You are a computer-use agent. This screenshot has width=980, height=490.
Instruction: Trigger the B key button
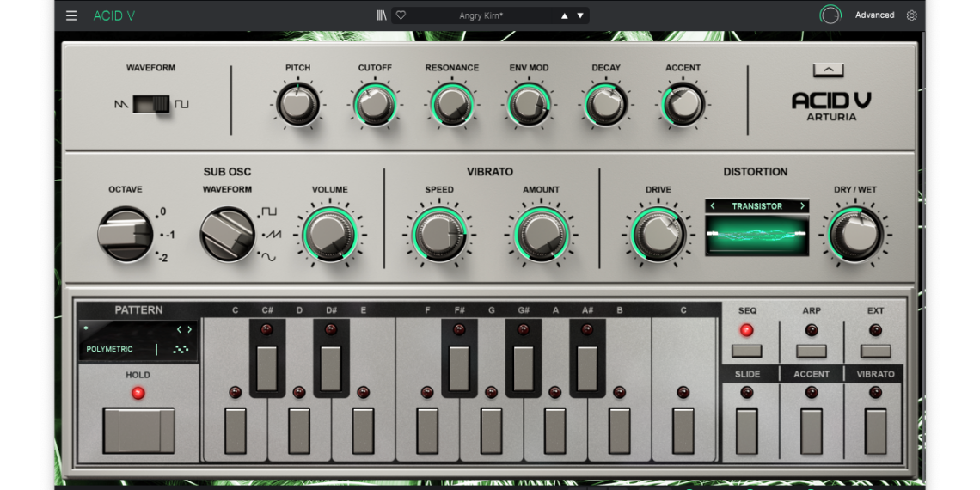click(x=619, y=431)
